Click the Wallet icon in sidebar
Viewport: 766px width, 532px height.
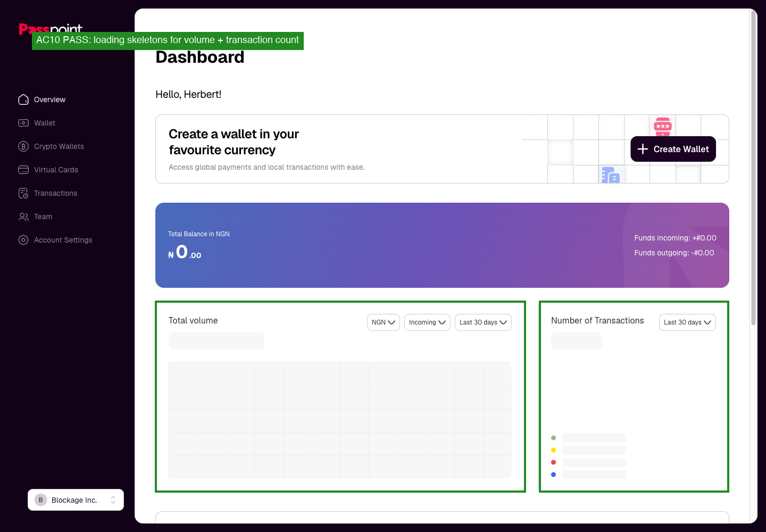click(x=23, y=123)
